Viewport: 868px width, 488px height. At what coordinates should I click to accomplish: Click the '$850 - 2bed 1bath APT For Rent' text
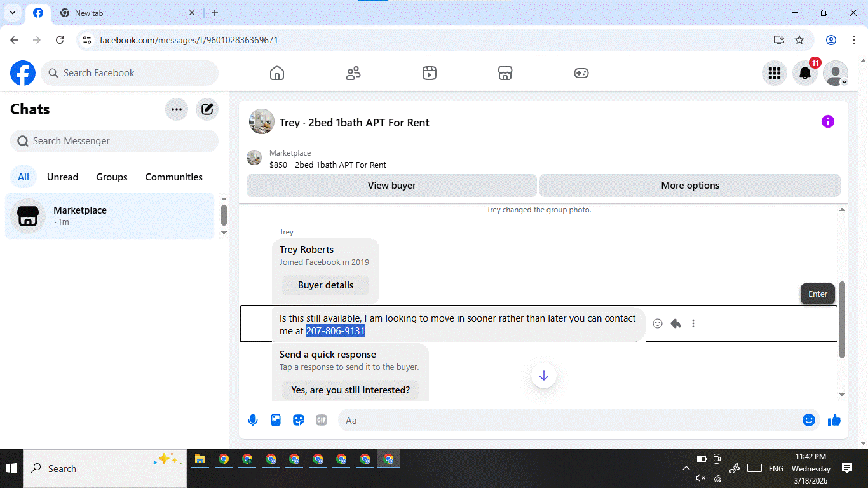(x=328, y=165)
